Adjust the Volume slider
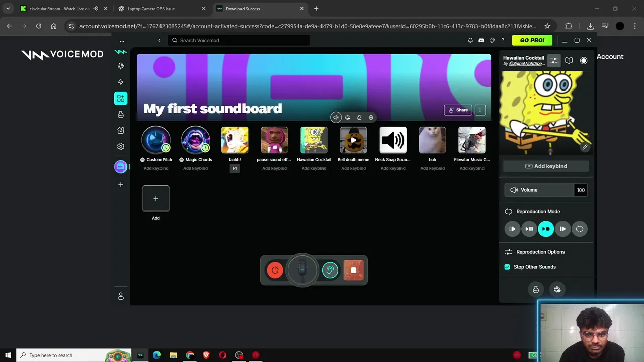Screen dimensions: 644x362 click(x=539, y=190)
